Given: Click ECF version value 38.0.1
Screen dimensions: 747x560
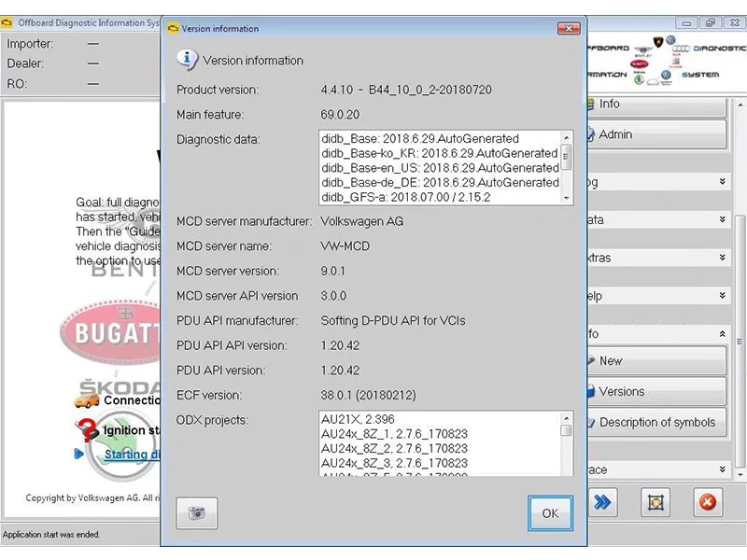Looking at the screenshot, I should click(x=368, y=395).
